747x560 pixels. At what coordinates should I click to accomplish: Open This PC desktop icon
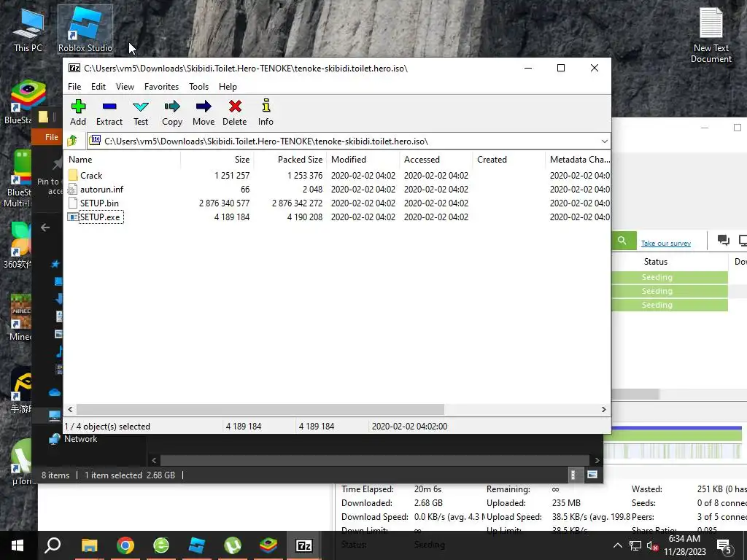[28, 29]
